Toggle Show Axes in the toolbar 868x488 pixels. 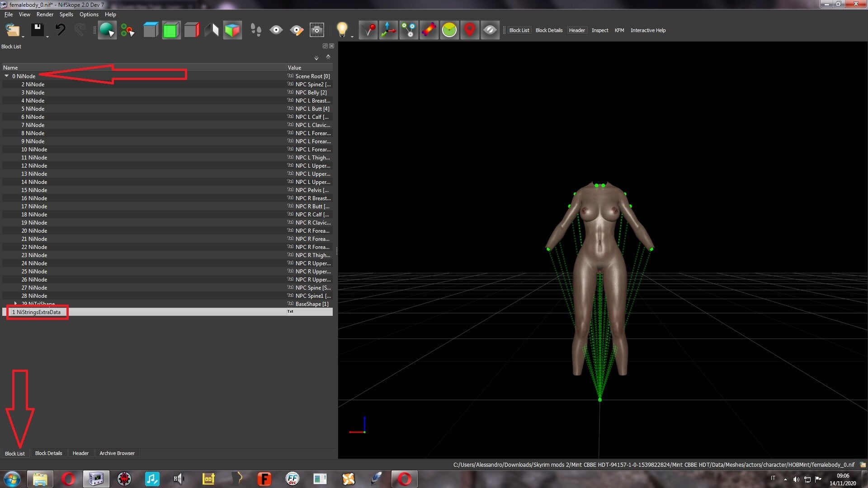click(x=388, y=30)
